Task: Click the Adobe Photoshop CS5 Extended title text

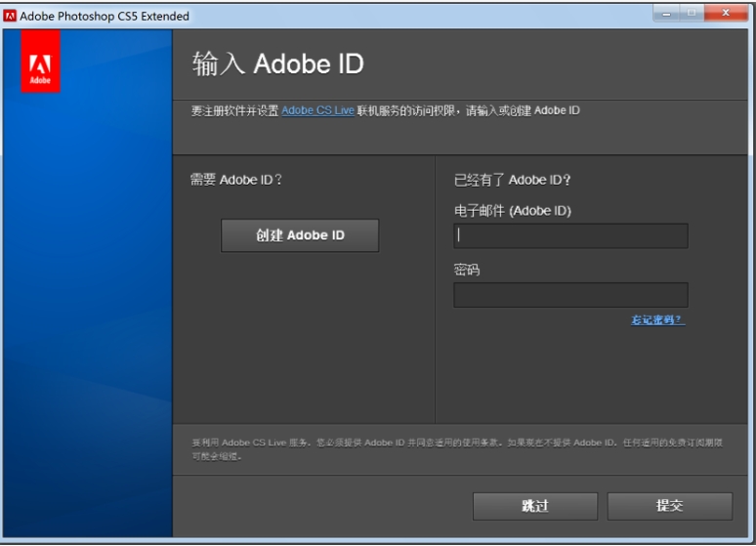Action: point(105,16)
